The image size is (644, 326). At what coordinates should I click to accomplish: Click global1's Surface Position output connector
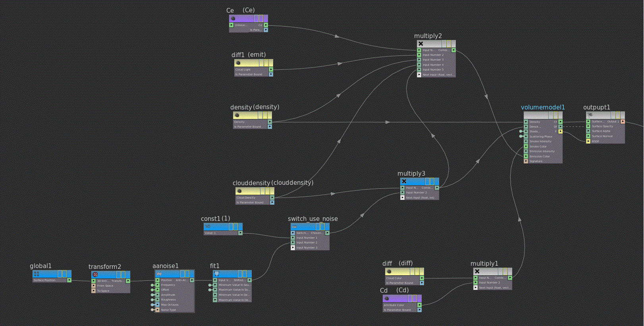click(69, 280)
